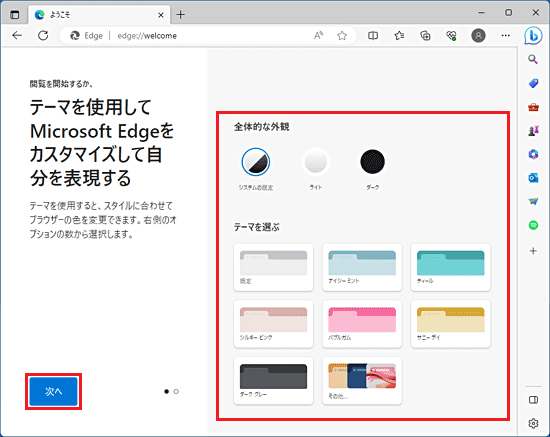550x437 pixels.
Task: Add a sidebar app with plus icon
Action: click(x=533, y=251)
